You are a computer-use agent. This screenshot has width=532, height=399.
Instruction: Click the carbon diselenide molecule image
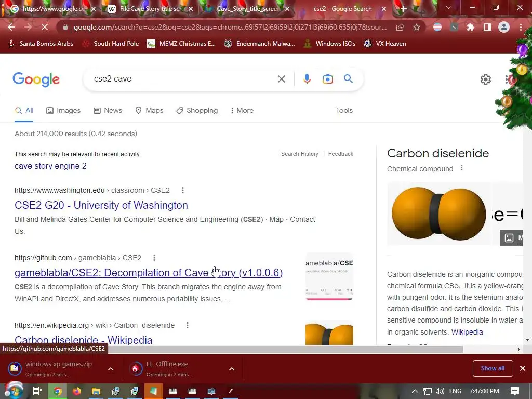pos(438,214)
